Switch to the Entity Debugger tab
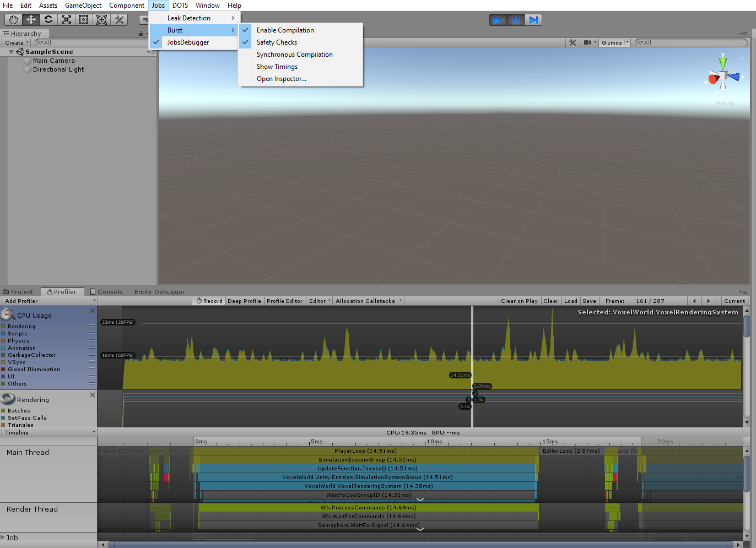This screenshot has width=756, height=548. point(160,292)
